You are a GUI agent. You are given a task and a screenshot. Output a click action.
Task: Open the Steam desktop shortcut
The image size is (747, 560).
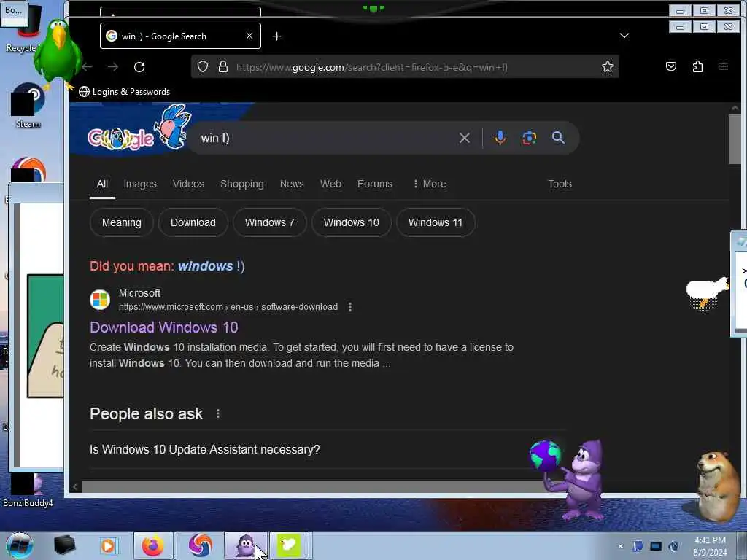click(28, 106)
